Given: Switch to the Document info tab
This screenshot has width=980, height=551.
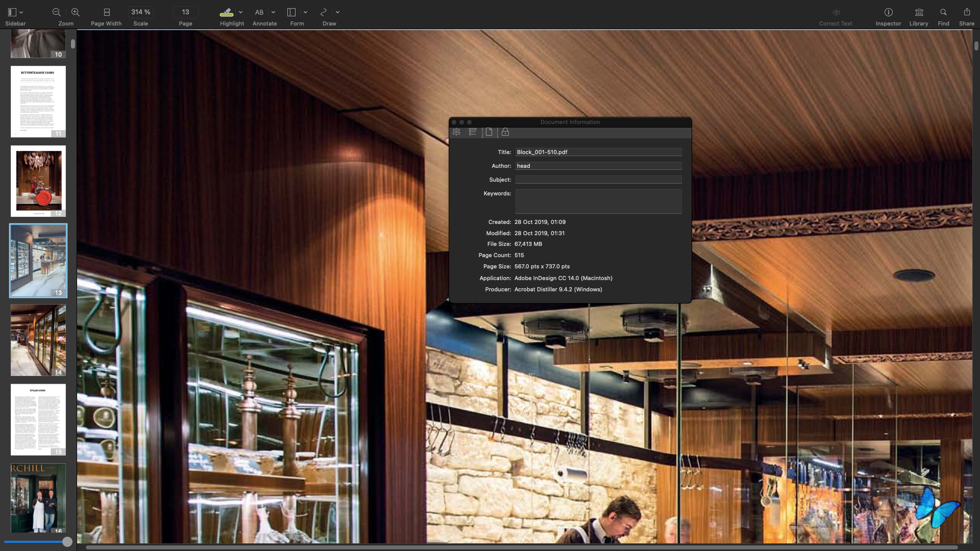Looking at the screenshot, I should coord(489,132).
